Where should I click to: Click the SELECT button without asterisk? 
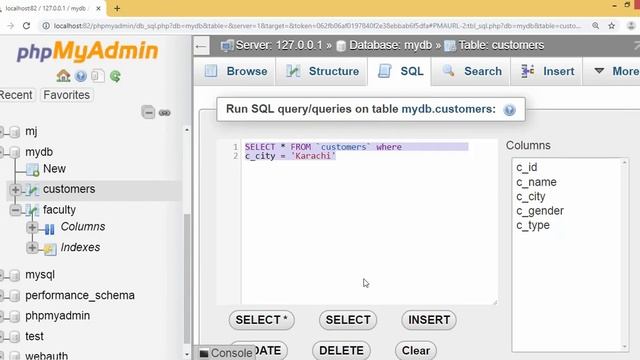[348, 320]
